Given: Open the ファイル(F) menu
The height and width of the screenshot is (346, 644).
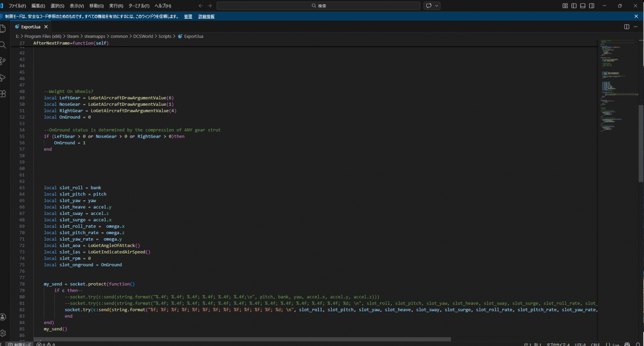Looking at the screenshot, I should click(17, 6).
